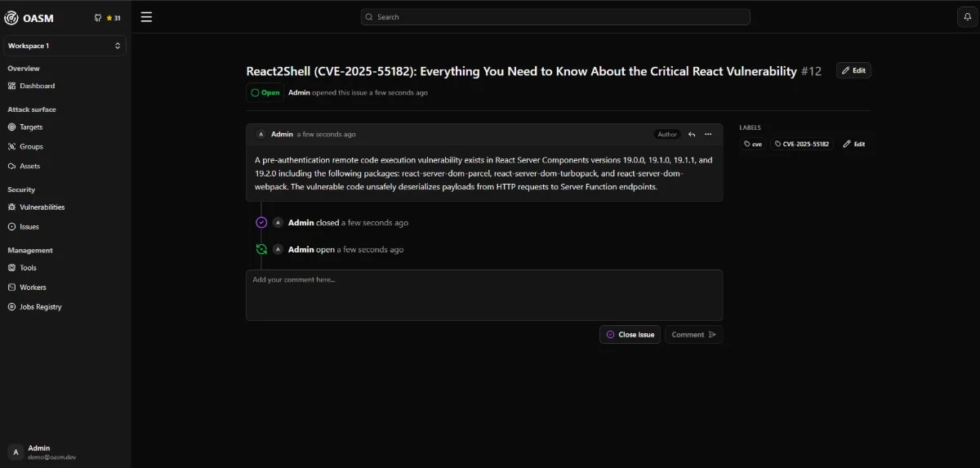Click the Vulnerabilities bug icon
The image size is (980, 468).
point(11,207)
